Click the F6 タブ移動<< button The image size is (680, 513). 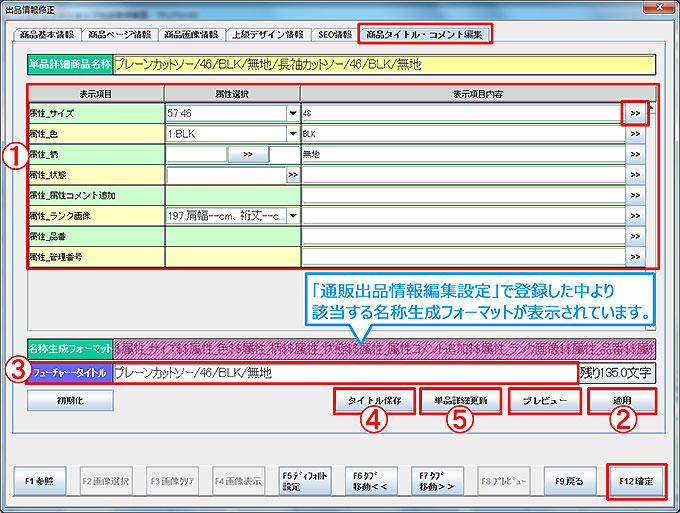[x=371, y=481]
